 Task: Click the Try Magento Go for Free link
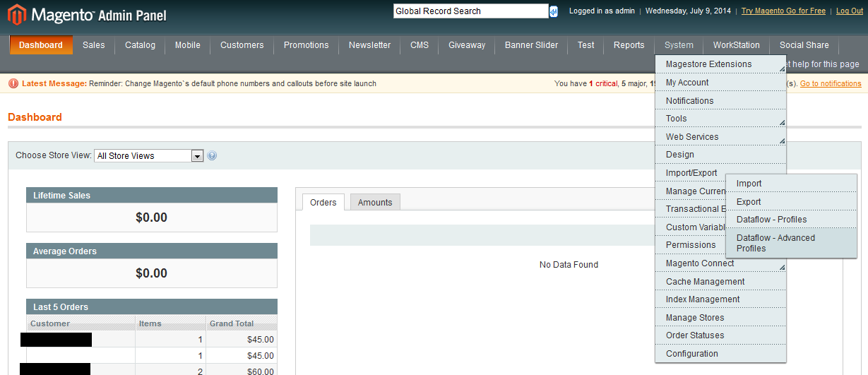click(783, 11)
